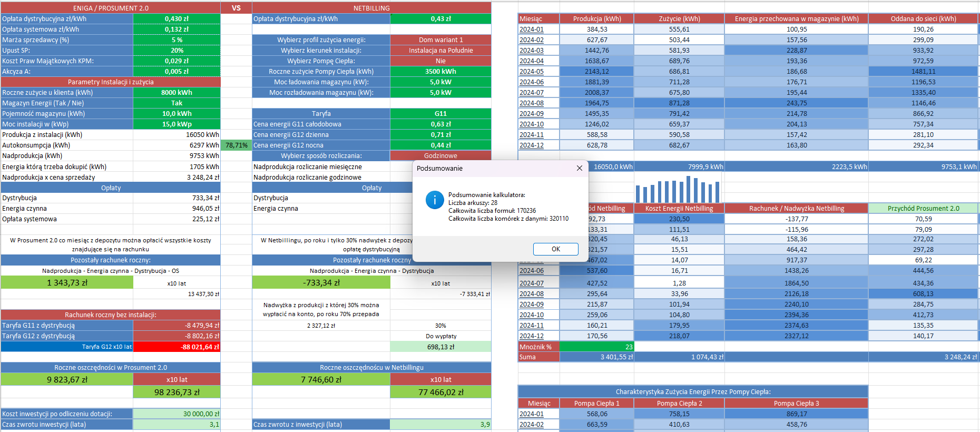Toggle the heat pump 'Nie' selection cell
The height and width of the screenshot is (432, 980).
point(440,61)
